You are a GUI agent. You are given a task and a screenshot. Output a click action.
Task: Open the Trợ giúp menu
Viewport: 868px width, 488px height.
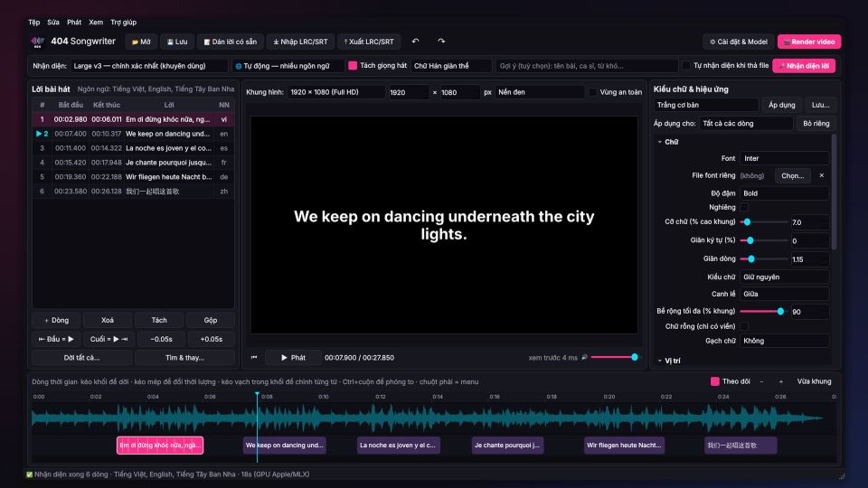(x=124, y=22)
